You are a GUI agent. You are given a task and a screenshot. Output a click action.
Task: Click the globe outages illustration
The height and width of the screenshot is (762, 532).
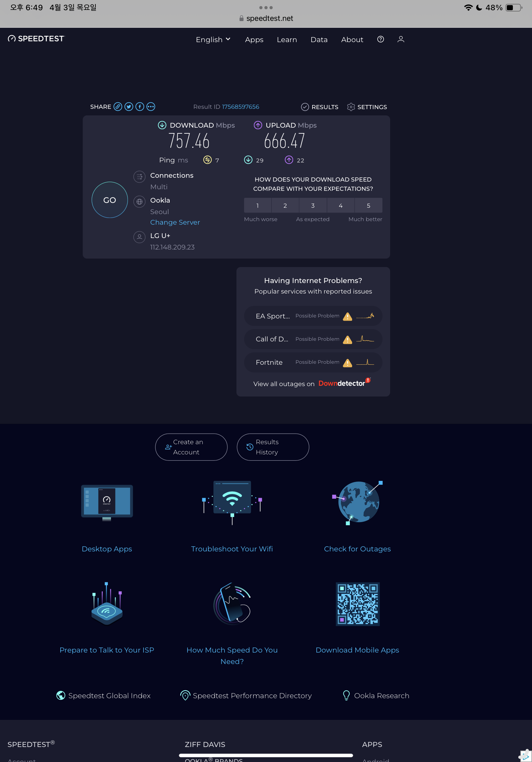click(x=358, y=503)
